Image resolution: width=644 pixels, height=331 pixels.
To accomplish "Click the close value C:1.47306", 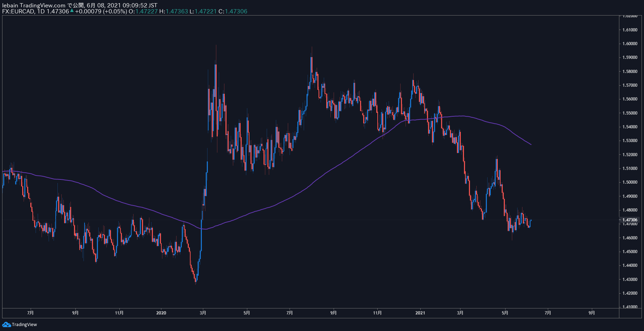I will [x=233, y=11].
